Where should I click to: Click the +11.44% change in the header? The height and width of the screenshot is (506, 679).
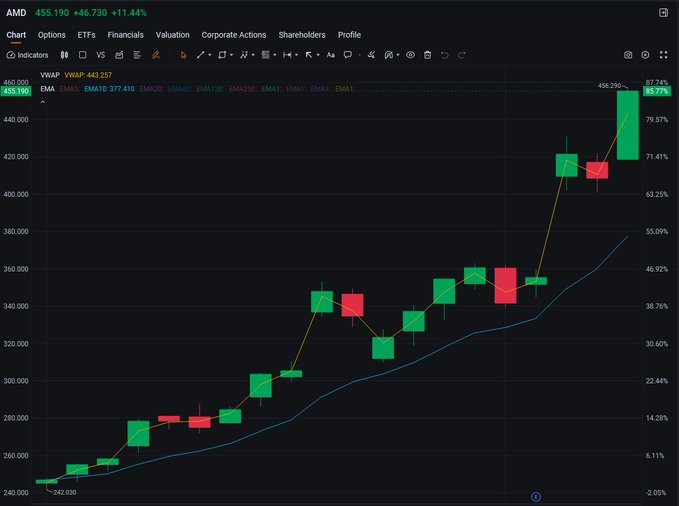tap(129, 13)
